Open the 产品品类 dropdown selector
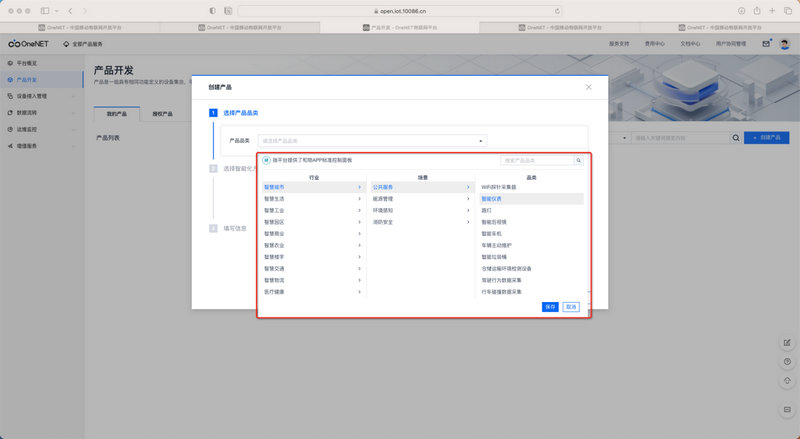This screenshot has height=439, width=800. (x=372, y=141)
